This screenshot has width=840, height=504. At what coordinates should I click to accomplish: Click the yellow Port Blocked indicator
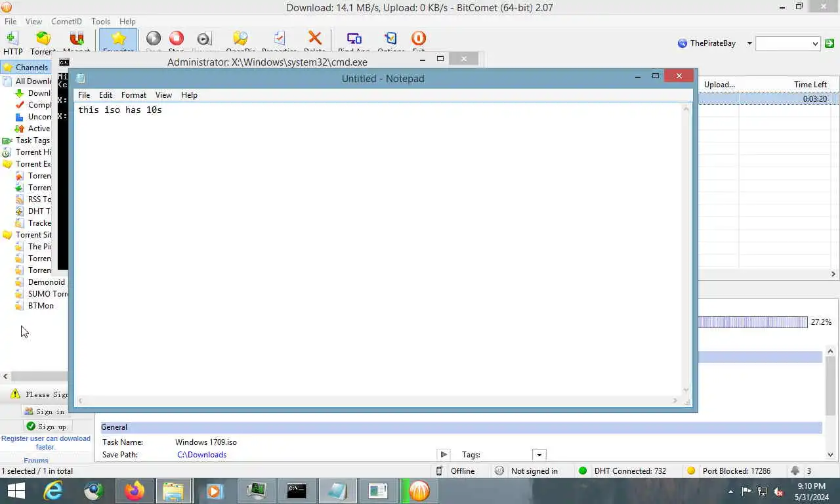coord(690,471)
